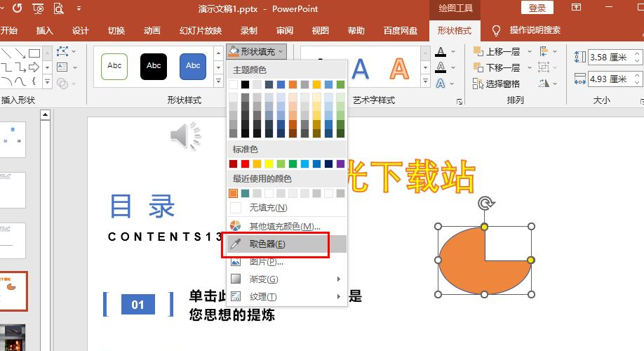Select the 取色器(E) eyedropper option
This screenshot has height=351, width=644.
click(287, 244)
